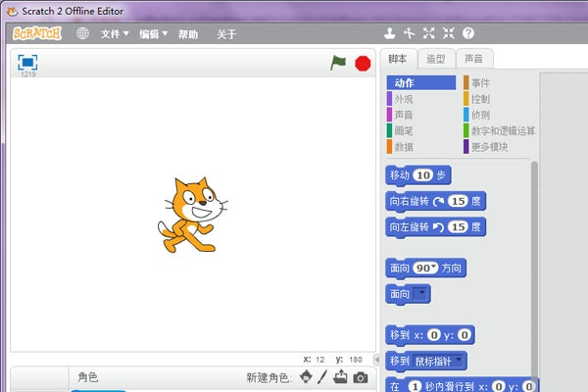Take a new sprite photo with the camera
588x392 pixels.
361,377
